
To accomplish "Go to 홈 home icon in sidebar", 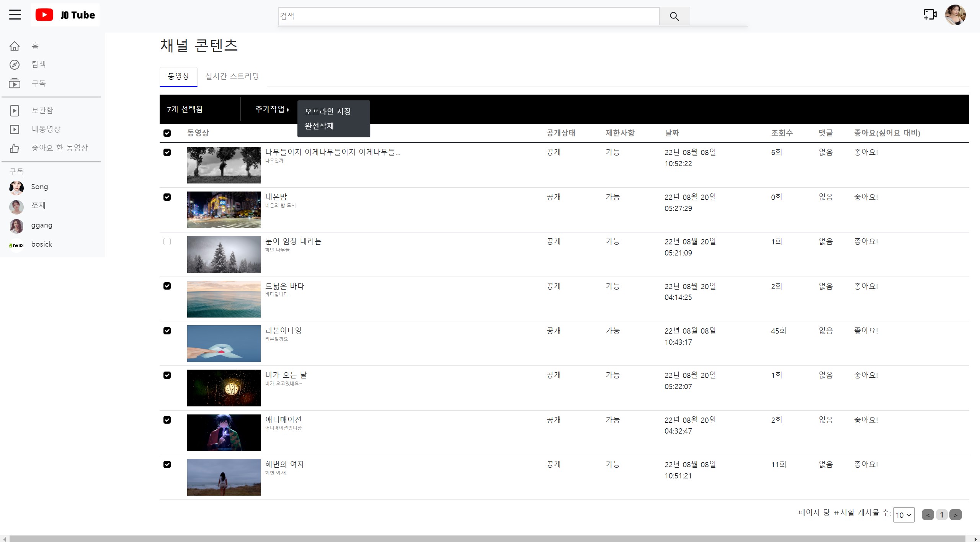I will click(x=15, y=46).
